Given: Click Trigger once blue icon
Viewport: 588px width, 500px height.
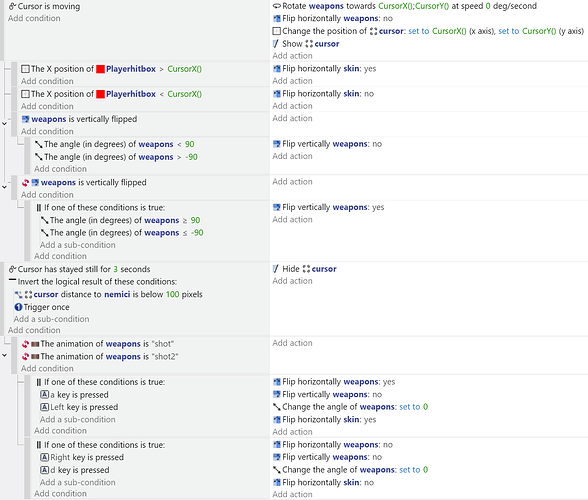Looking at the screenshot, I should point(18,307).
